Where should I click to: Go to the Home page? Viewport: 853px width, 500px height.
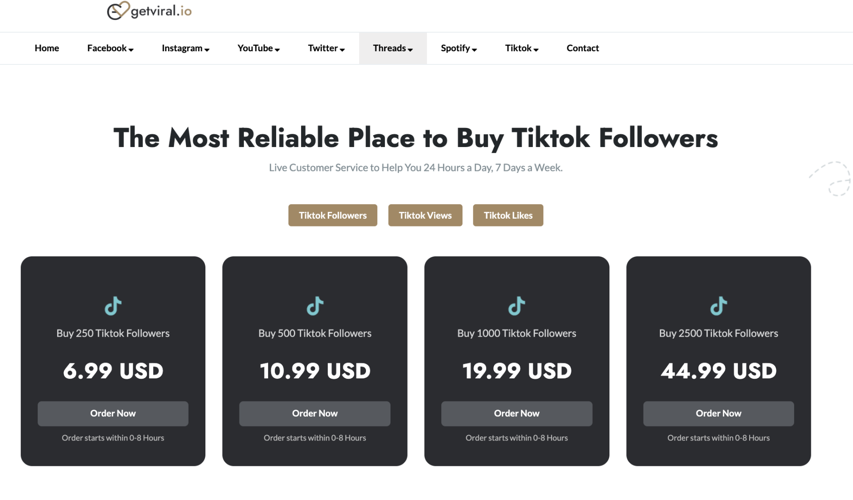[x=47, y=48]
